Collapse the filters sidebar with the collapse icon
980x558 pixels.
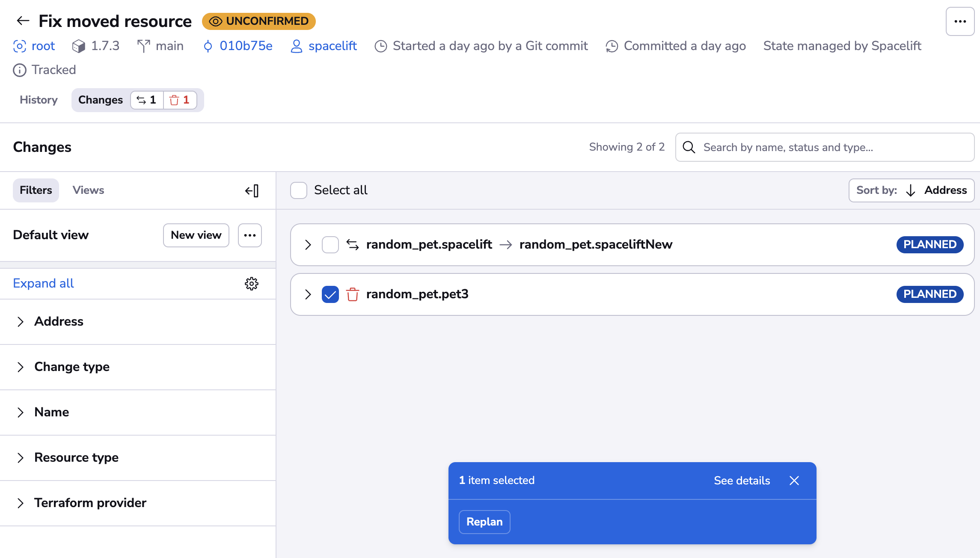pyautogui.click(x=252, y=190)
